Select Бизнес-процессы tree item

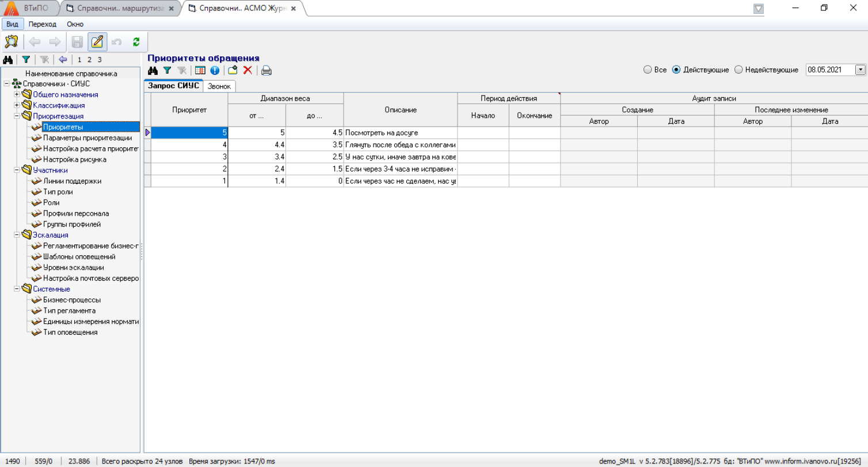click(72, 300)
